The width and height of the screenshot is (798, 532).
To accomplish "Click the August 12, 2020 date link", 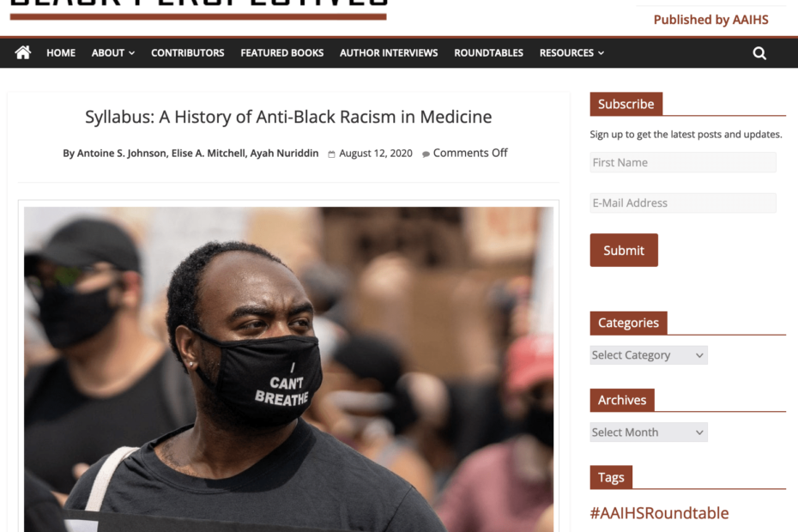I will (x=376, y=154).
